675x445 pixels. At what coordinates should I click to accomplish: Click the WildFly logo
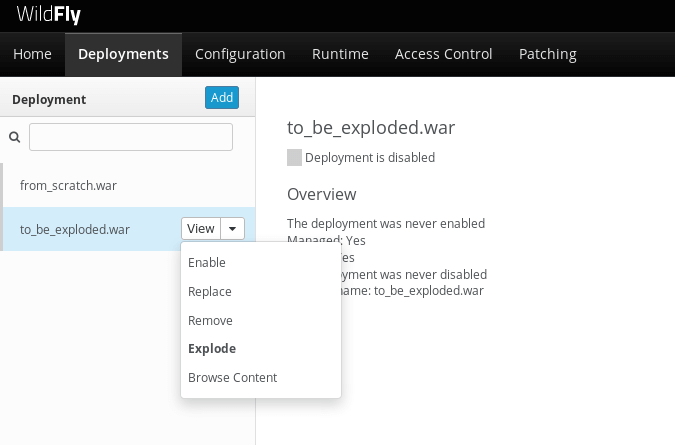point(49,14)
